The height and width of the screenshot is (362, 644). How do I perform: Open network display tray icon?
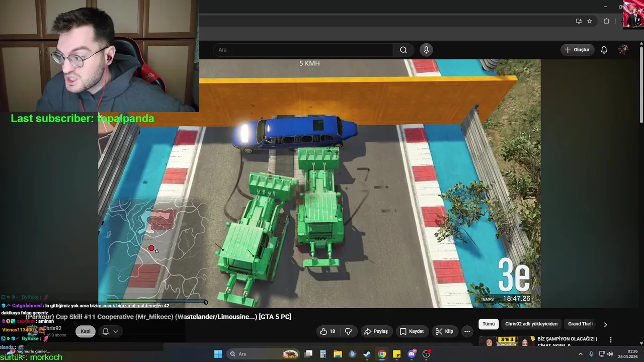point(602,354)
